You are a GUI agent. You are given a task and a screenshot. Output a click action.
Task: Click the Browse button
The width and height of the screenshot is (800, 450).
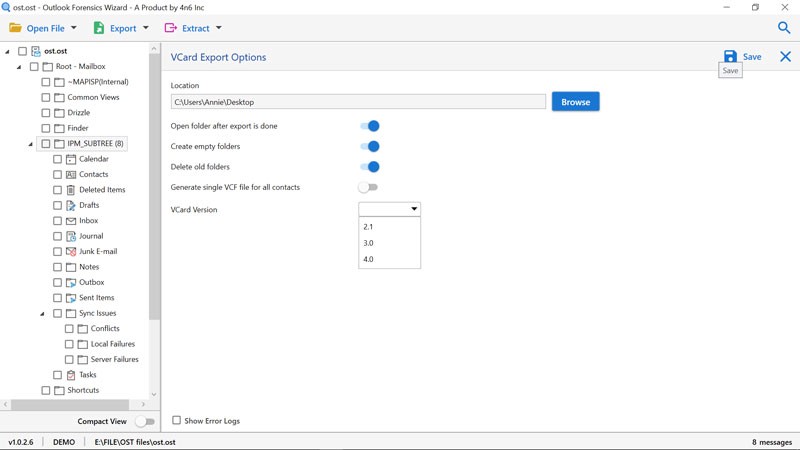point(576,102)
